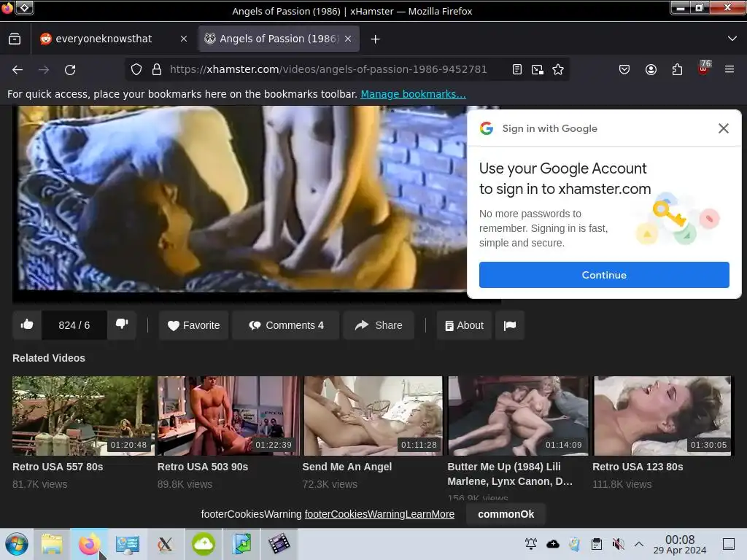Screen dimensions: 747x560
Task: Accept cookies with the commonOk button
Action: click(x=506, y=514)
